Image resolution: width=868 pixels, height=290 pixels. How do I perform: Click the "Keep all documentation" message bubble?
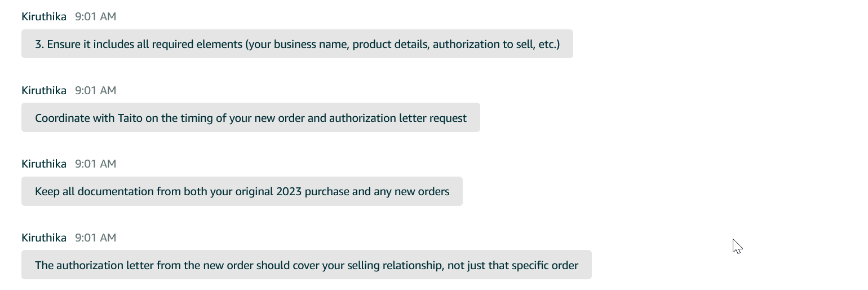pyautogui.click(x=242, y=191)
